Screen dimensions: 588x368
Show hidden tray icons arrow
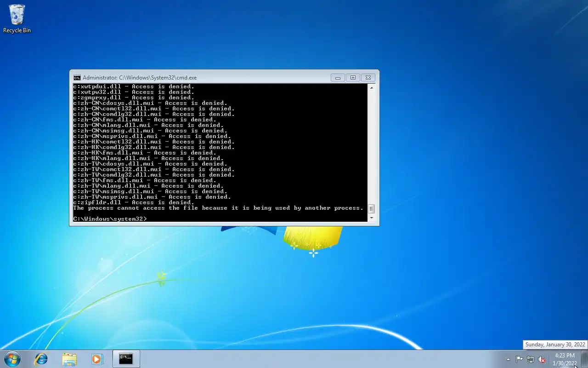pyautogui.click(x=508, y=359)
